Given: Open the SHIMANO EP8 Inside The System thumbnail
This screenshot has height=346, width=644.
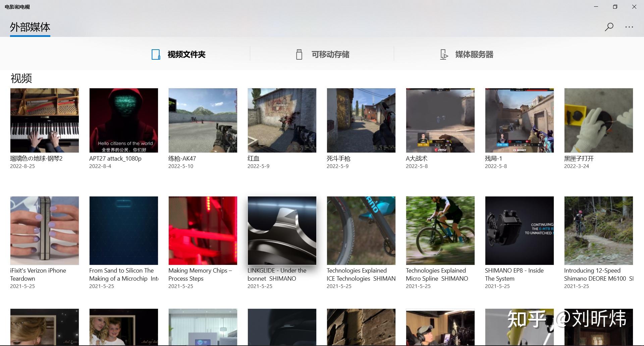Looking at the screenshot, I should [520, 231].
